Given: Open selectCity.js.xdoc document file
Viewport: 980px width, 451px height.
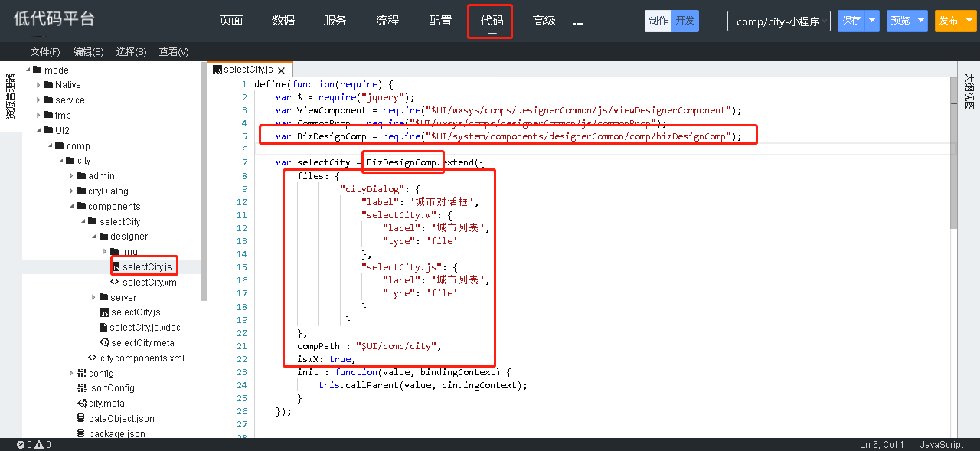Looking at the screenshot, I should point(145,328).
